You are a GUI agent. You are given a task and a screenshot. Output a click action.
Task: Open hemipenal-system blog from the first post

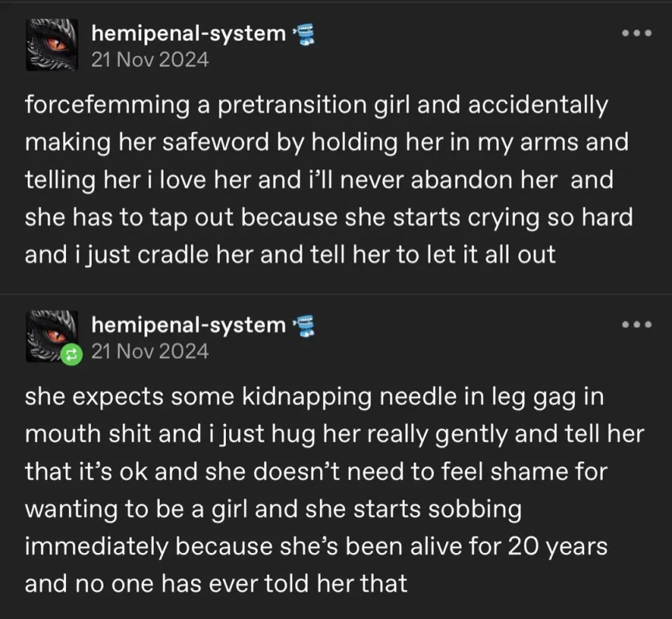[188, 33]
